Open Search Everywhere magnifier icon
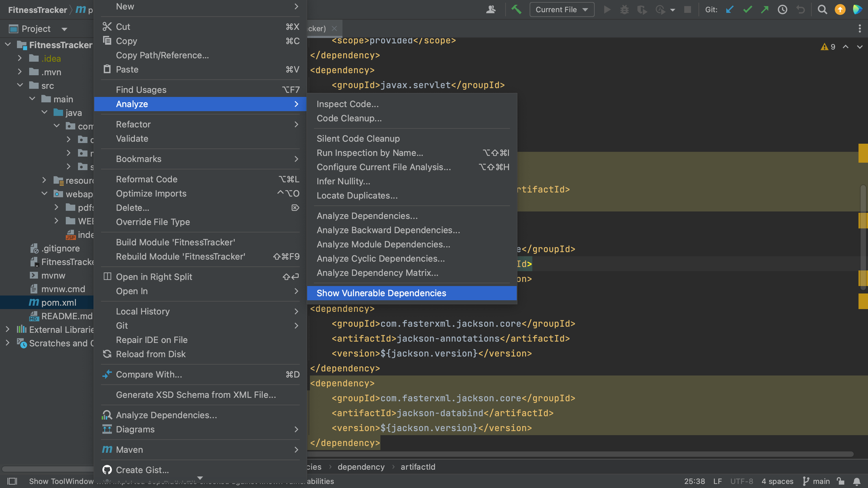 [822, 9]
